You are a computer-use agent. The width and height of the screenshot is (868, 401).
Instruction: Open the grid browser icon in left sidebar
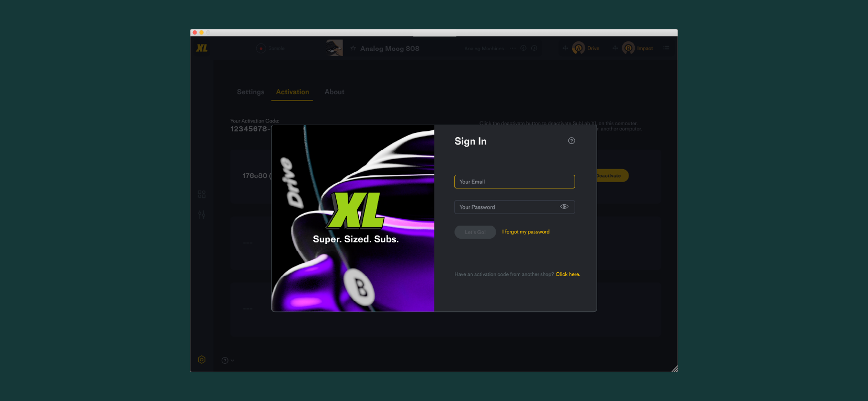202,194
